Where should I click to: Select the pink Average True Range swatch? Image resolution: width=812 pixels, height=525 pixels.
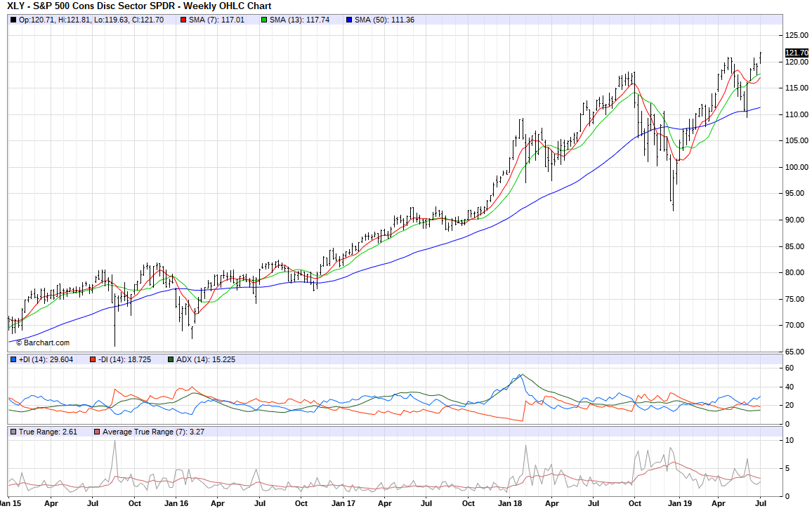tap(97, 432)
